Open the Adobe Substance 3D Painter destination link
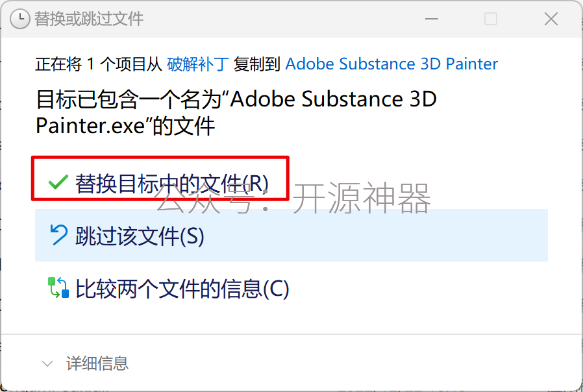The image size is (583, 392). [x=391, y=64]
